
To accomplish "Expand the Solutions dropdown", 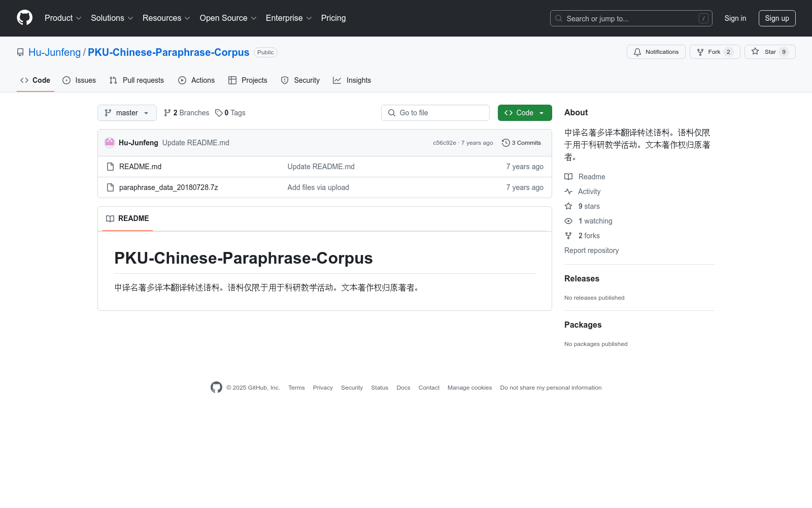I will [x=112, y=18].
